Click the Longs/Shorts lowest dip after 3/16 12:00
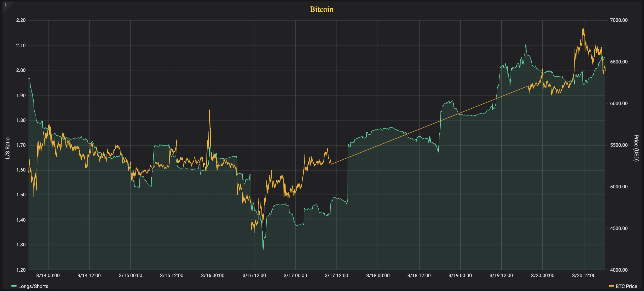This screenshot has width=644, height=291. [263, 249]
